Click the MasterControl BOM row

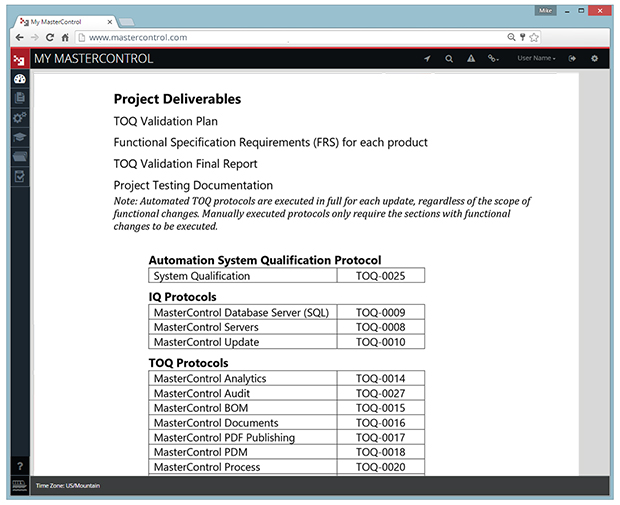243,408
